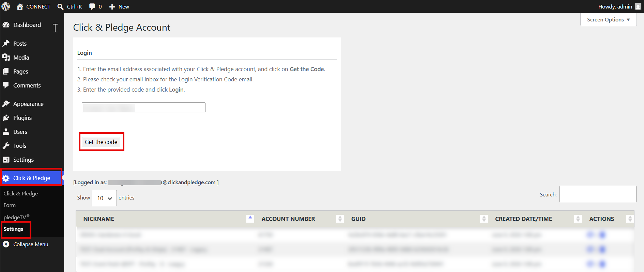Open the Click & Pledge submenu item

click(x=21, y=193)
